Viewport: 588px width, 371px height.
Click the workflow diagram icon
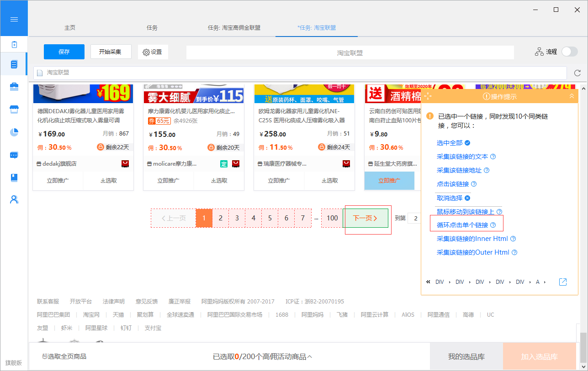[x=539, y=52]
